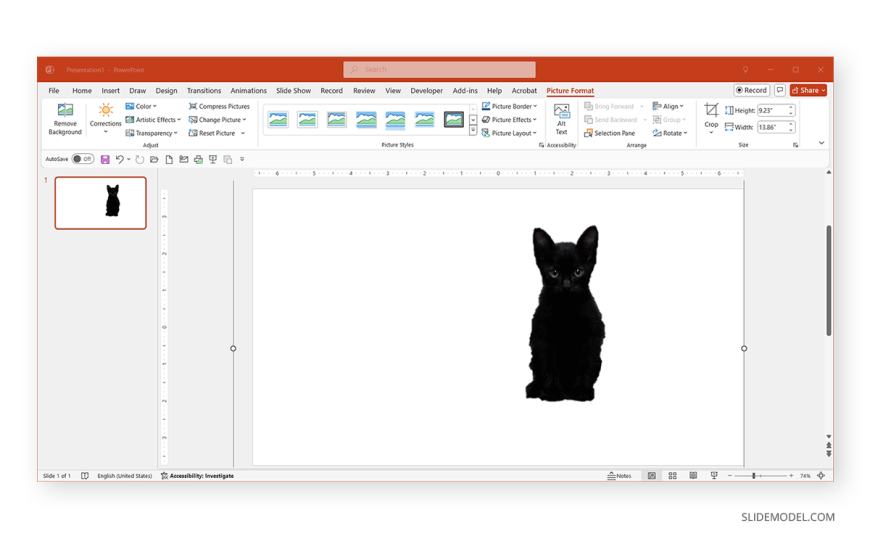Click English (United States) language indicator

[x=124, y=476]
